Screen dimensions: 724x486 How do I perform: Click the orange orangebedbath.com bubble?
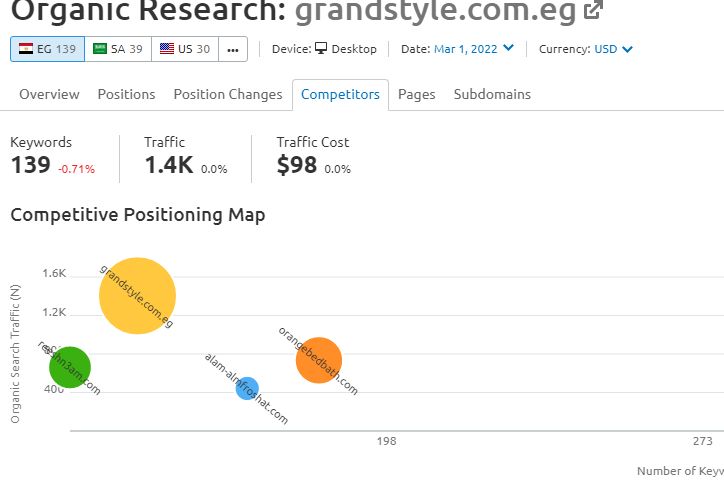click(319, 361)
